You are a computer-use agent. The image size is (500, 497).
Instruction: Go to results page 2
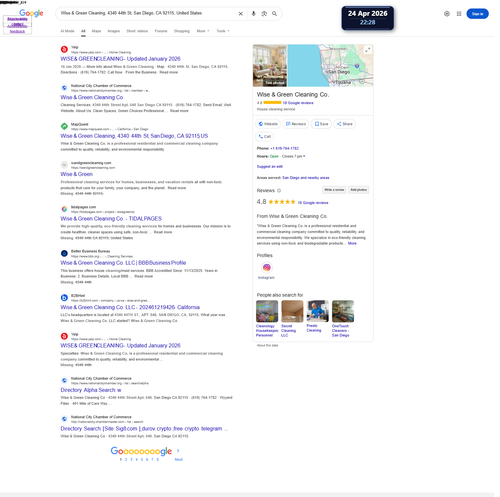126,459
